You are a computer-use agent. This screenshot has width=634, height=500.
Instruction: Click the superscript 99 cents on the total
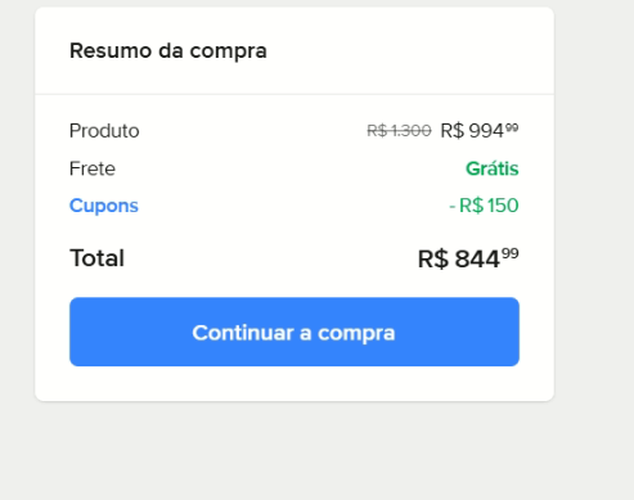pyautogui.click(x=510, y=253)
